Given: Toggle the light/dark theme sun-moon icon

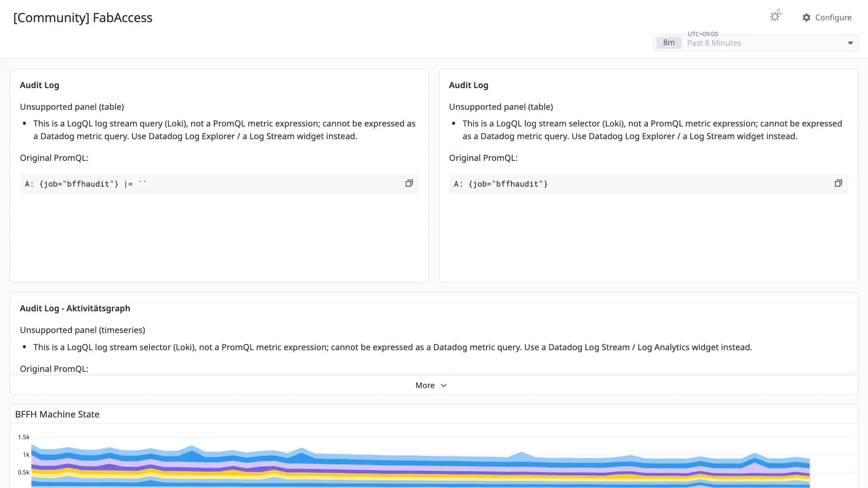Looking at the screenshot, I should coord(776,16).
